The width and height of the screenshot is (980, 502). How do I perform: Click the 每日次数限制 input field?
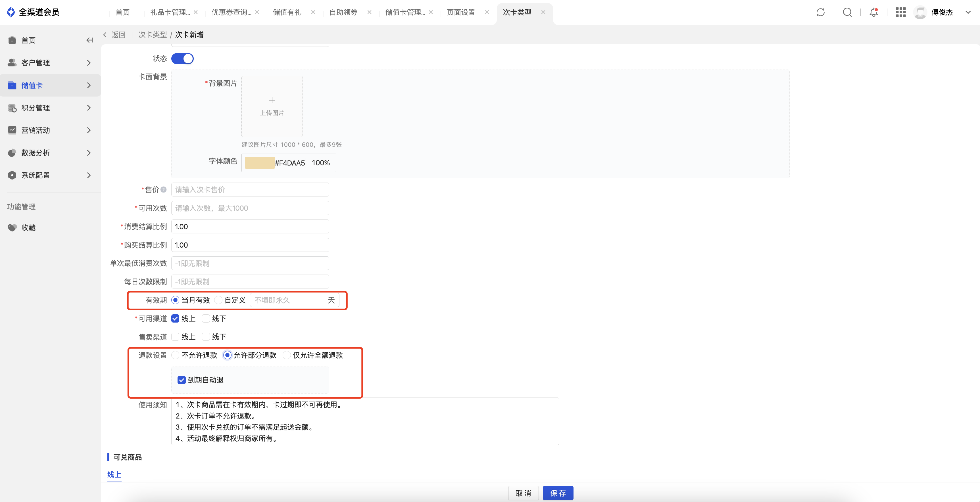pos(250,281)
